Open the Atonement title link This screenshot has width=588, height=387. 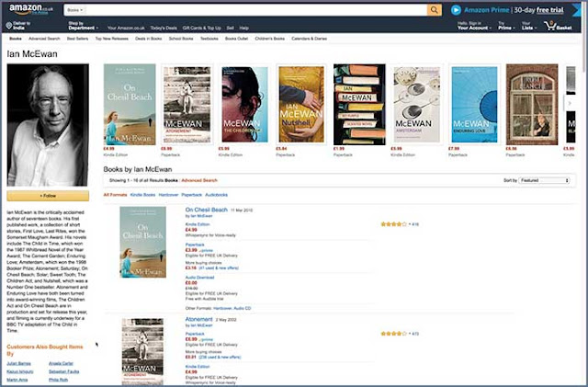click(x=198, y=319)
